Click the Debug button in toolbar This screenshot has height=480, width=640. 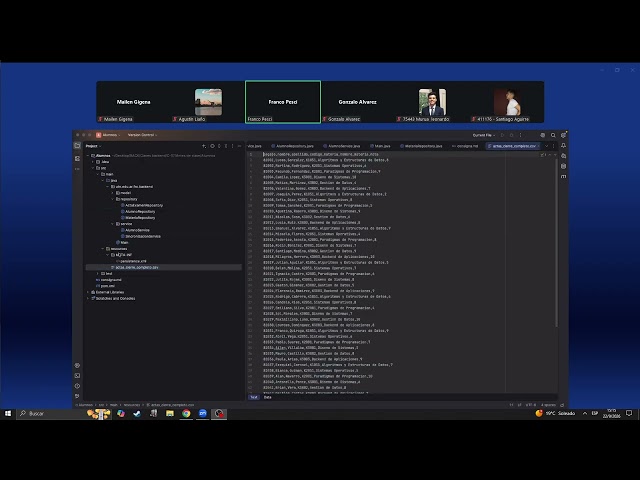coord(511,135)
